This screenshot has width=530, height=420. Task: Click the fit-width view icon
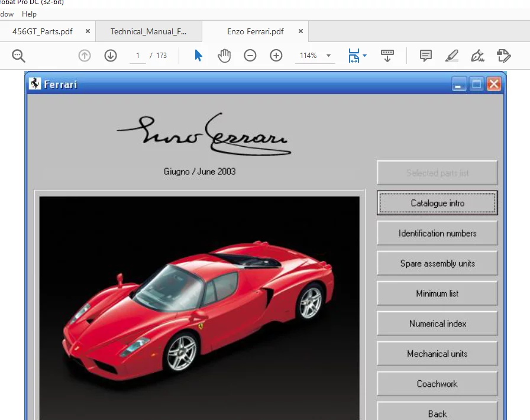[x=353, y=55]
